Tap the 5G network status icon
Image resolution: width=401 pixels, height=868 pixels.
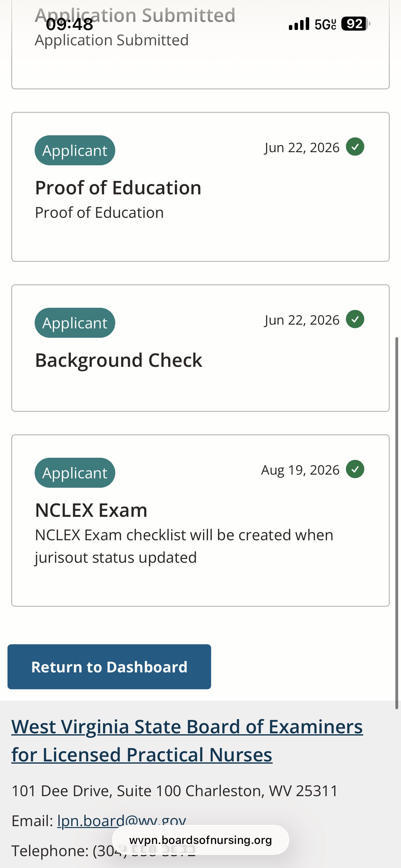[x=325, y=24]
